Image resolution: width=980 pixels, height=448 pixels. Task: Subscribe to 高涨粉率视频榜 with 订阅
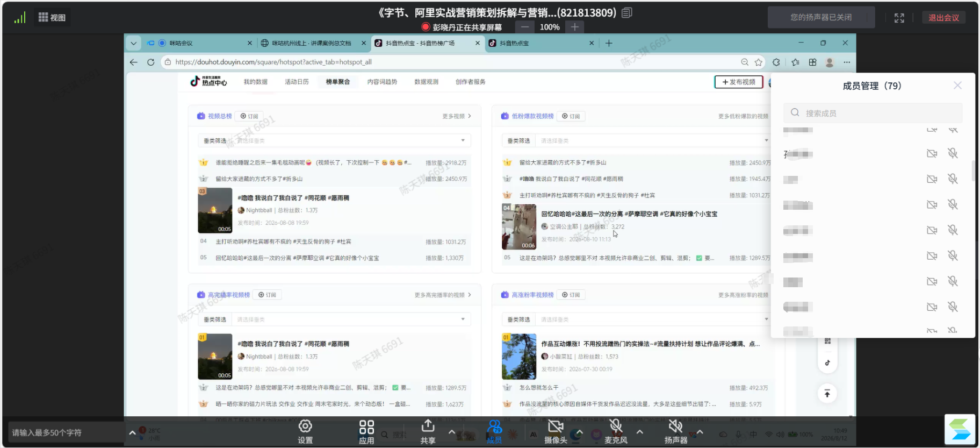tap(571, 295)
